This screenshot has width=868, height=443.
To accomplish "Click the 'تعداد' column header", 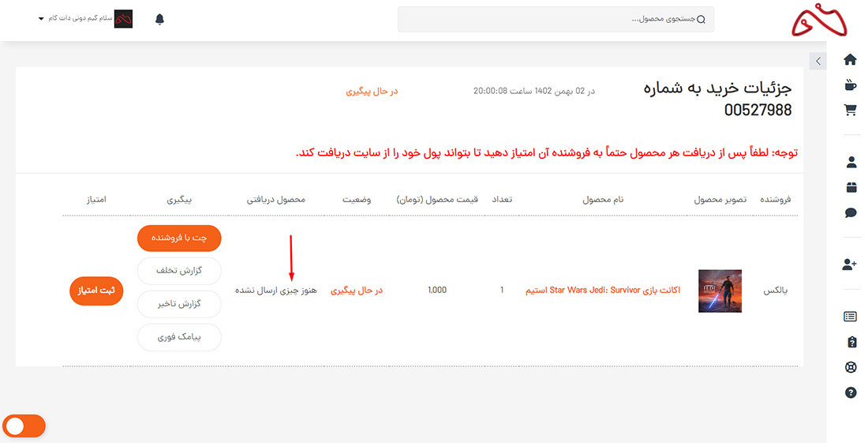I will (502, 199).
